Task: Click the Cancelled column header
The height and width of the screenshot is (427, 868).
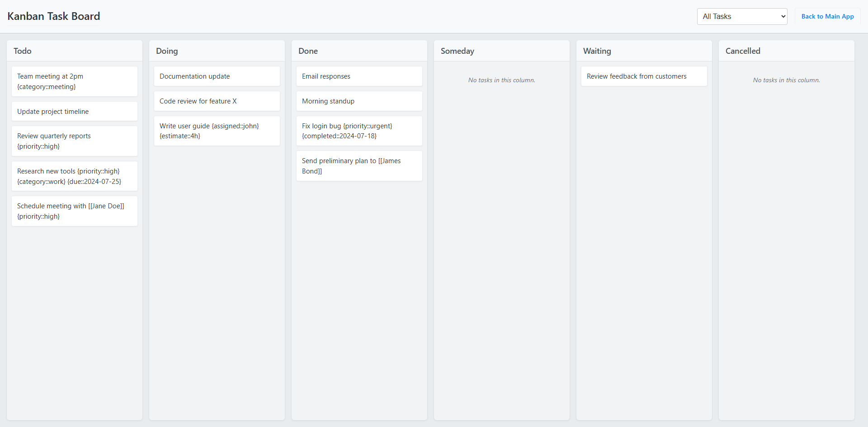Action: (743, 51)
